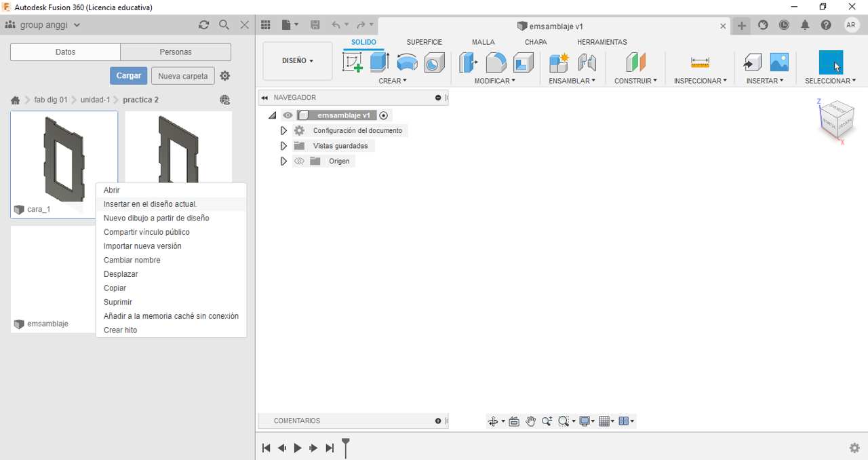The image size is (868, 460).
Task: Open the extensions icon
Action: click(764, 25)
